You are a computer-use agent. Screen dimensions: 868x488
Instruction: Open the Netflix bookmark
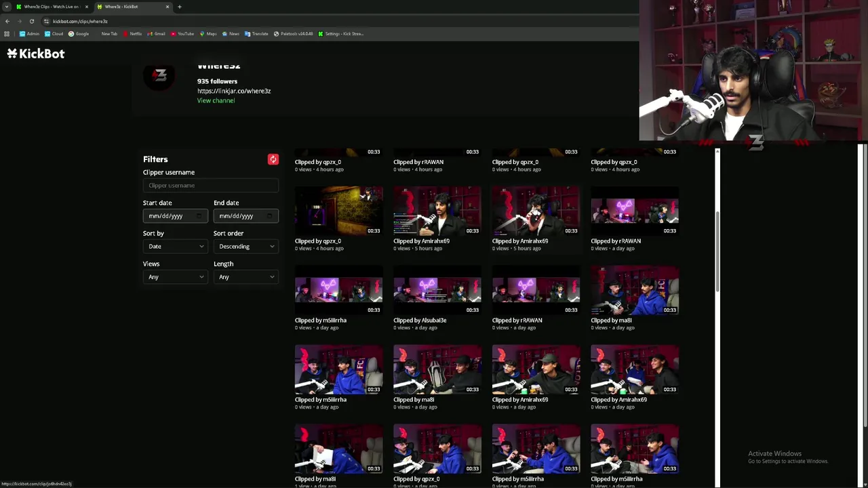132,33
